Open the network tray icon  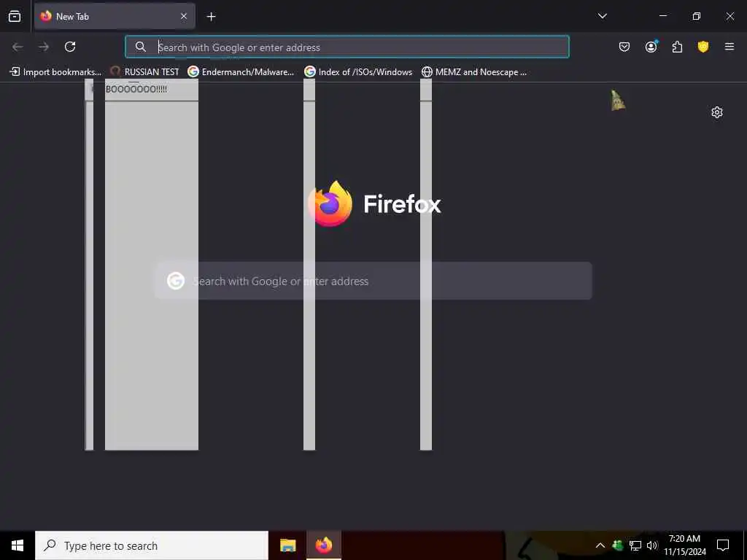[635, 545]
